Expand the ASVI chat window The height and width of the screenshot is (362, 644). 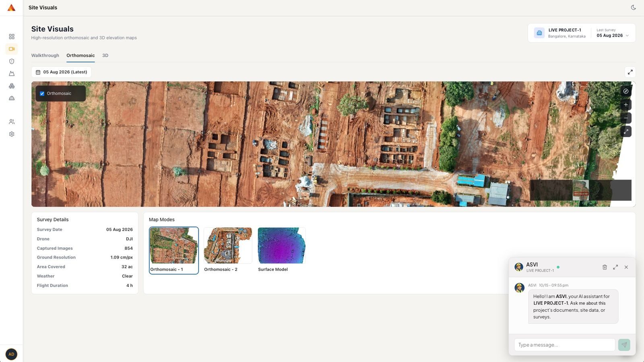[x=615, y=267]
